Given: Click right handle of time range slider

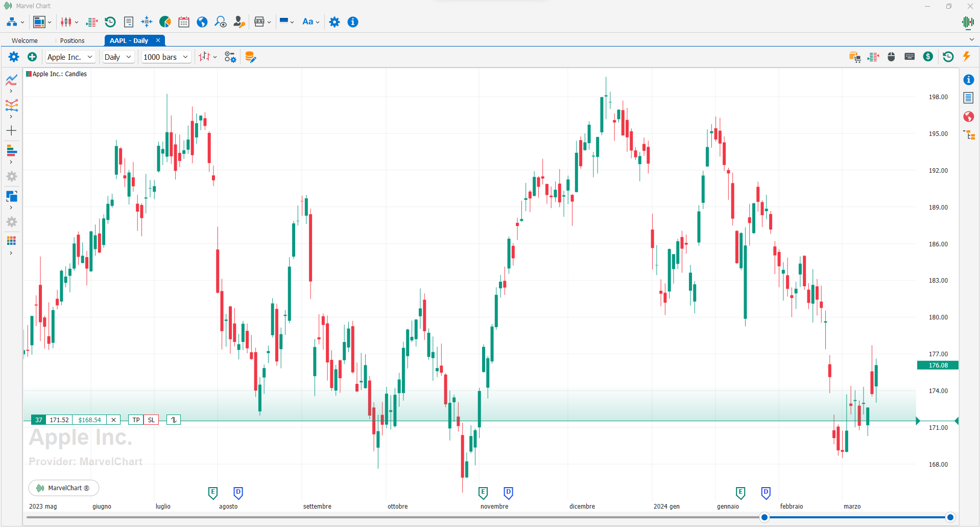Looking at the screenshot, I should (950, 517).
